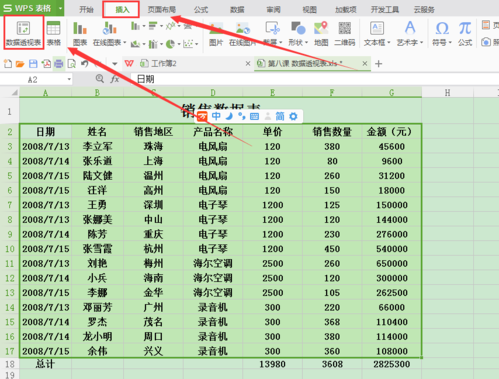Expand column chart type dropdown
Image resolution: width=499 pixels, height=379 pixels.
[x=144, y=26]
